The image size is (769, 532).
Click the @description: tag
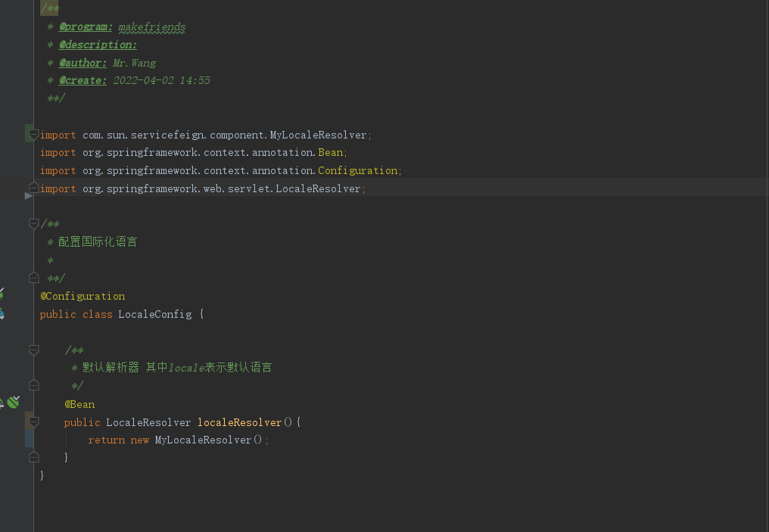coord(98,45)
